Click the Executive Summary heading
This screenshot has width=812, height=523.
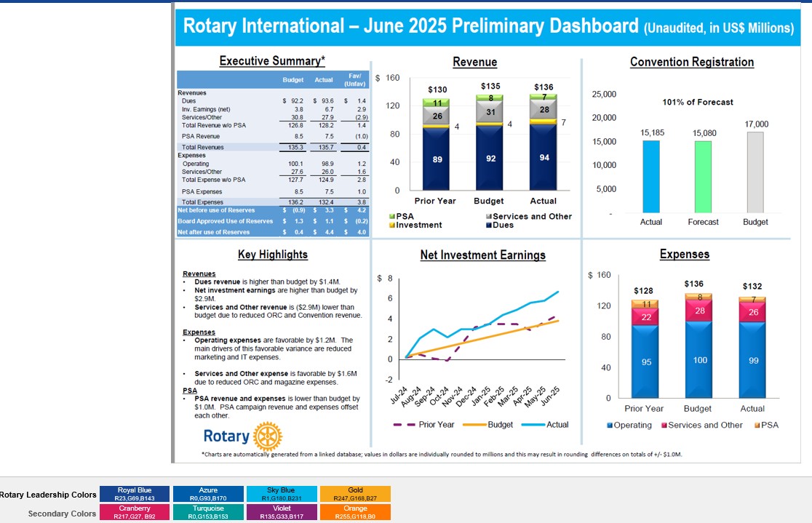click(x=272, y=62)
